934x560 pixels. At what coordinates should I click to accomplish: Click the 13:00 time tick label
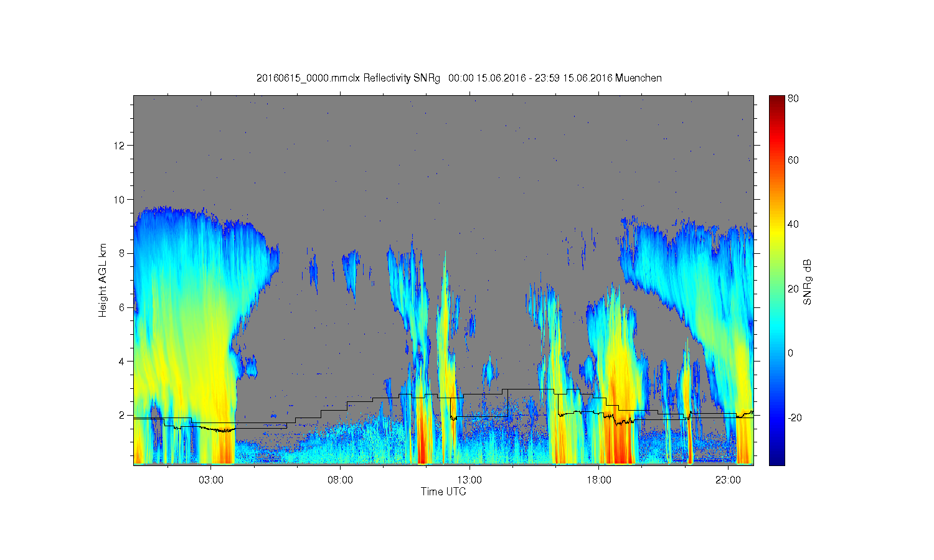469,480
